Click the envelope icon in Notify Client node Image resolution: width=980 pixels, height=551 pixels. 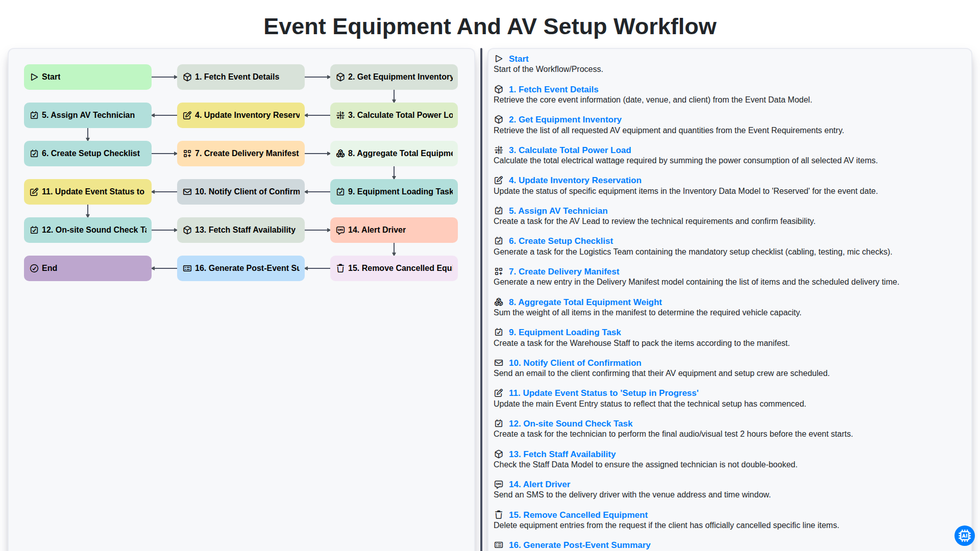click(187, 192)
